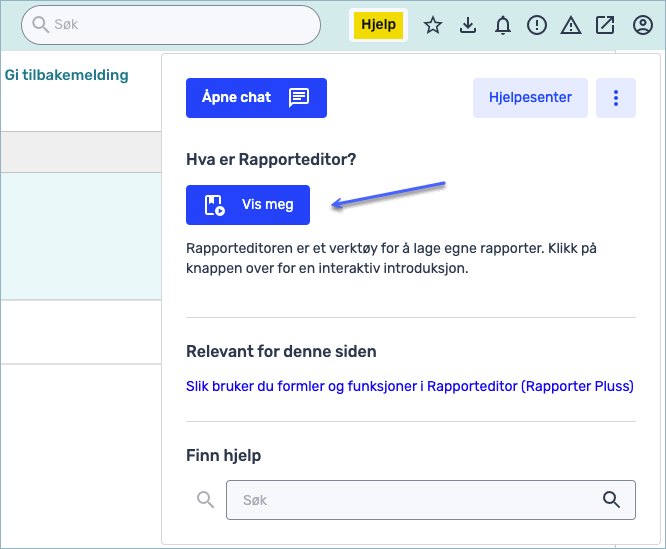Open the notifications bell icon
Viewport: 666px width, 549px height.
pos(502,25)
